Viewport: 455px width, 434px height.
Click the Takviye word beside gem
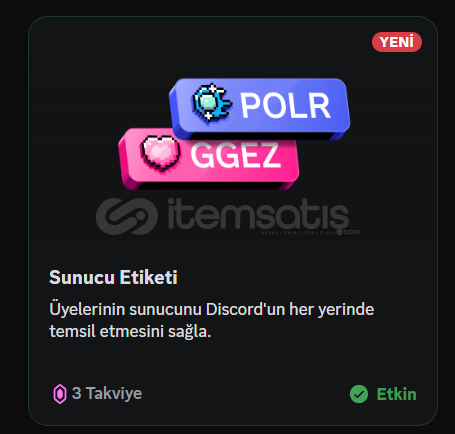pos(114,394)
